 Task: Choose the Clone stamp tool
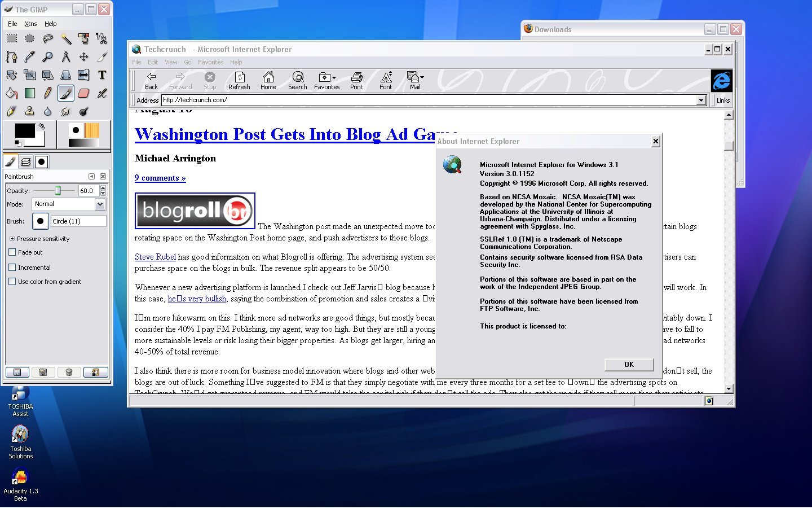tap(30, 111)
